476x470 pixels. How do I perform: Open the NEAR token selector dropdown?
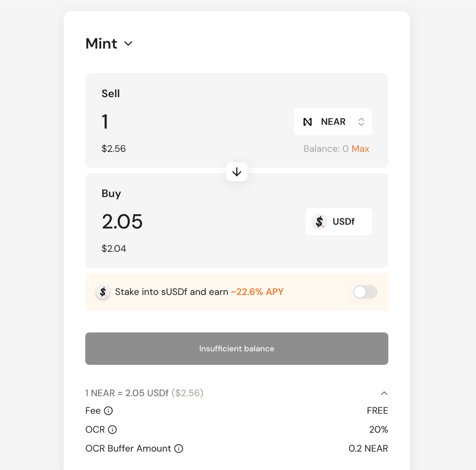(332, 122)
